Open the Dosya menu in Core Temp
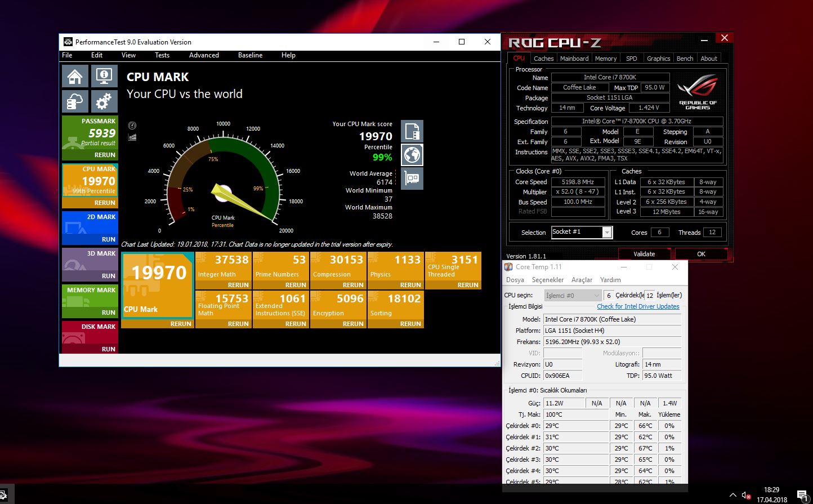The height and width of the screenshot is (504, 813). click(x=515, y=280)
